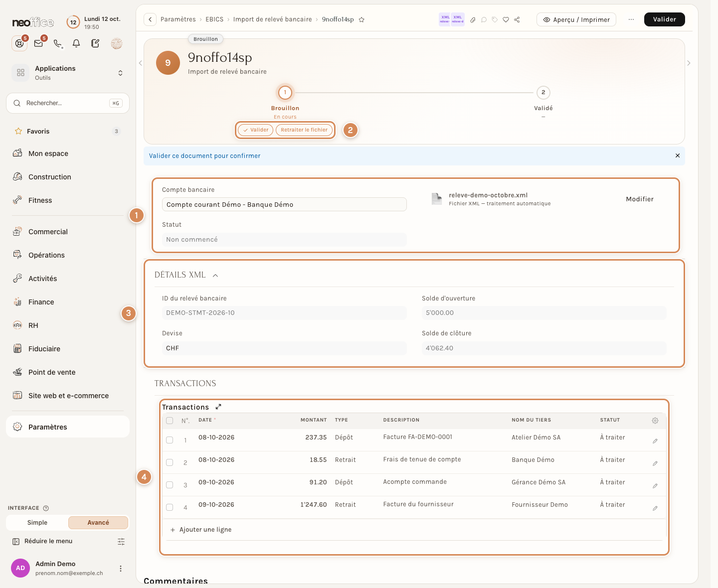Open Admin Demo user menu dots
The height and width of the screenshot is (588, 718).
pyautogui.click(x=120, y=569)
